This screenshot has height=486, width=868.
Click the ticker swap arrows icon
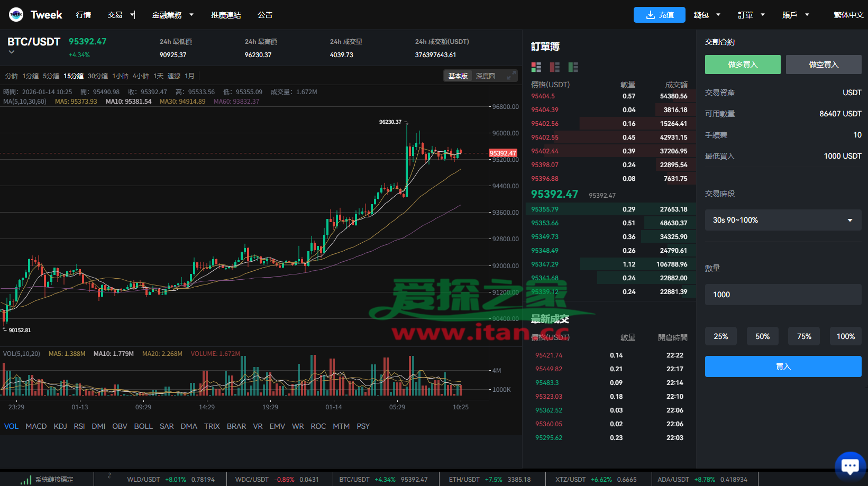click(109, 476)
